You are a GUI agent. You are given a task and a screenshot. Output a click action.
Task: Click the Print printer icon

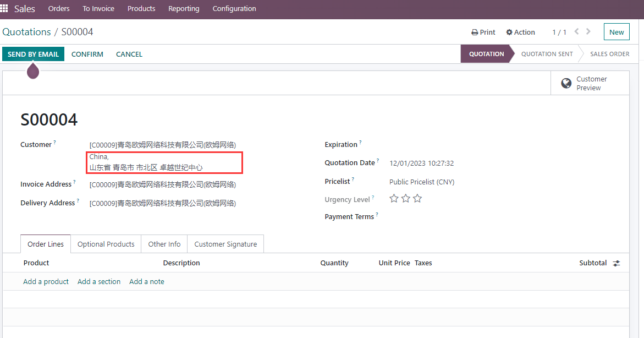[475, 32]
